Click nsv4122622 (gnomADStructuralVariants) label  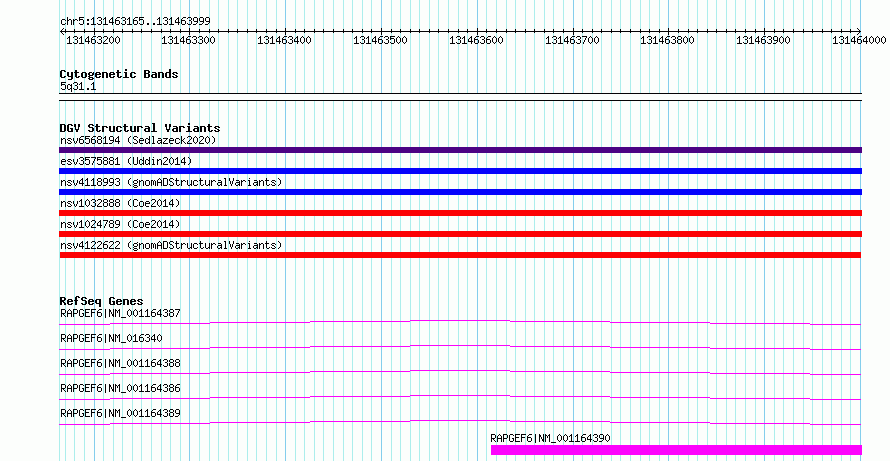171,245
